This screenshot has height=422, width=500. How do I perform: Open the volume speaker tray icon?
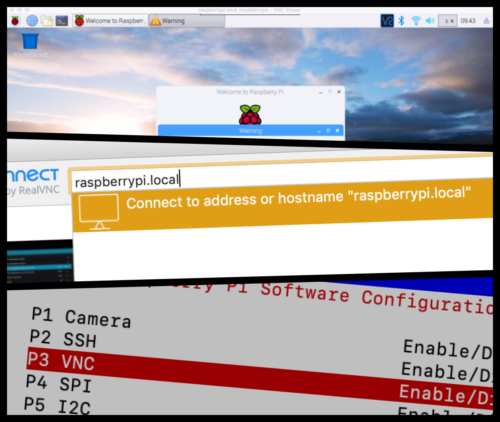pyautogui.click(x=430, y=21)
